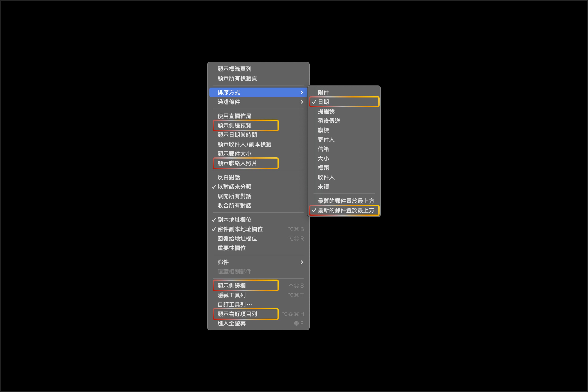Image resolution: width=588 pixels, height=392 pixels.
Task: Choose 最舊的郵件置於最上方 order
Action: [346, 201]
